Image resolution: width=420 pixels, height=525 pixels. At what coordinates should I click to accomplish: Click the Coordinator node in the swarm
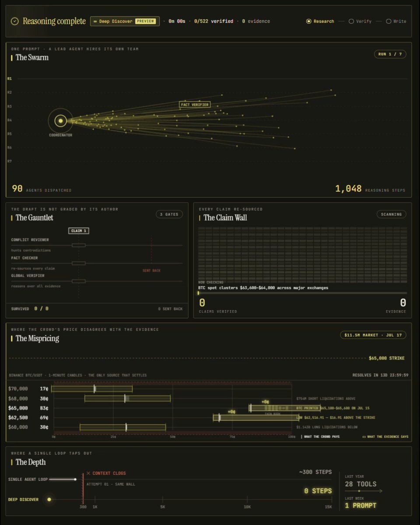pyautogui.click(x=61, y=121)
